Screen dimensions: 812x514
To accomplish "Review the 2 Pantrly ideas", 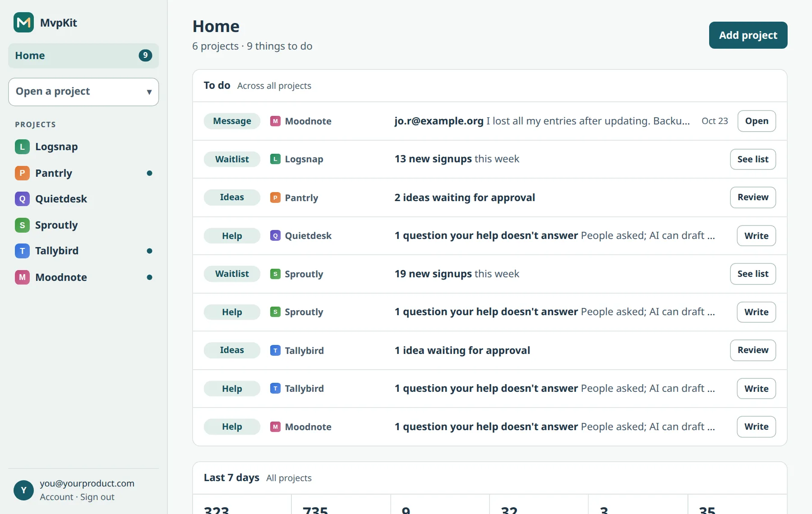I will point(753,197).
